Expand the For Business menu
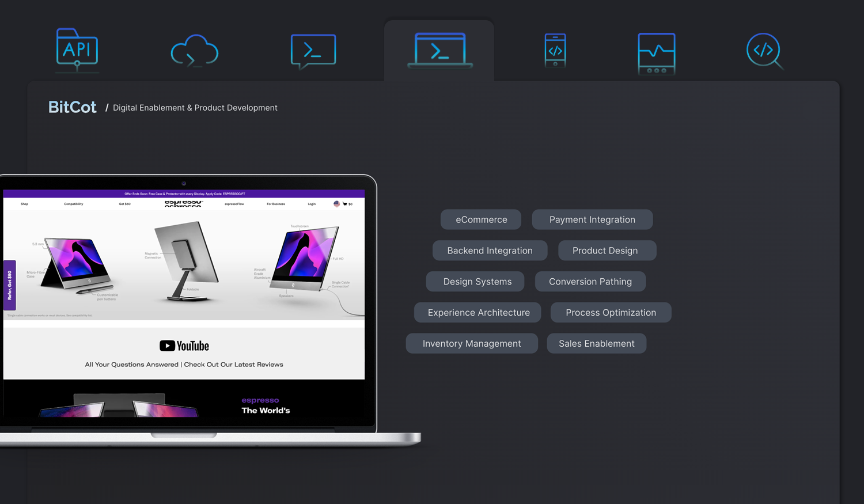 275,204
